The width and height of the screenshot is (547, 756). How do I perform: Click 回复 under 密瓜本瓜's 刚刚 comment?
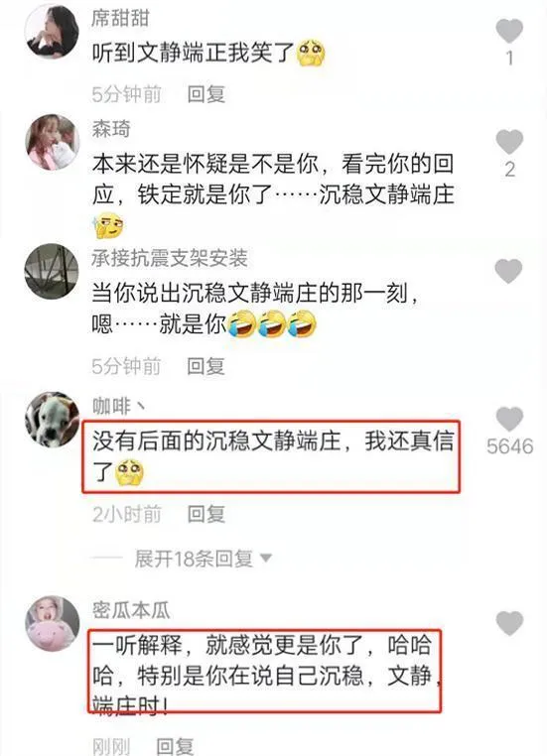[x=175, y=746]
